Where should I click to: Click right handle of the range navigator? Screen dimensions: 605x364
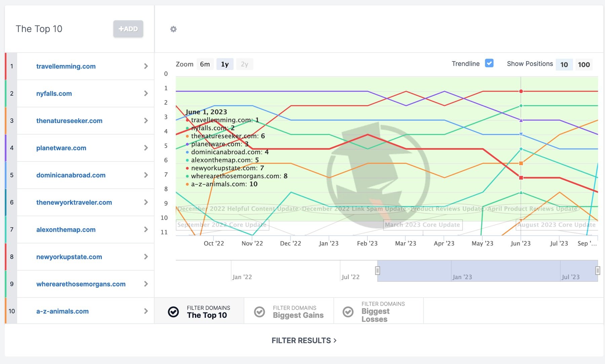tap(597, 270)
